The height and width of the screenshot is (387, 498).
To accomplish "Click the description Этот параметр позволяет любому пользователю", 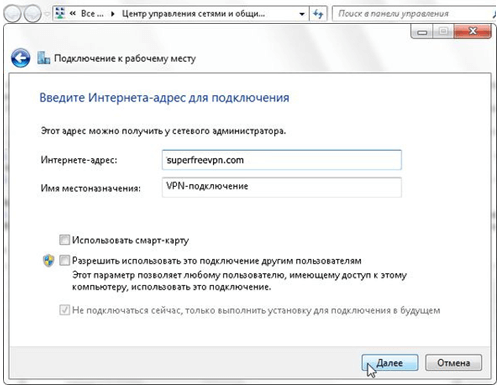I will click(239, 281).
